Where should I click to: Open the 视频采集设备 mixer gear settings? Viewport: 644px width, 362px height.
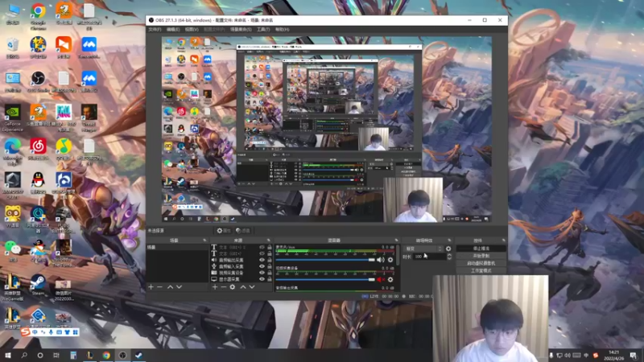390,279
